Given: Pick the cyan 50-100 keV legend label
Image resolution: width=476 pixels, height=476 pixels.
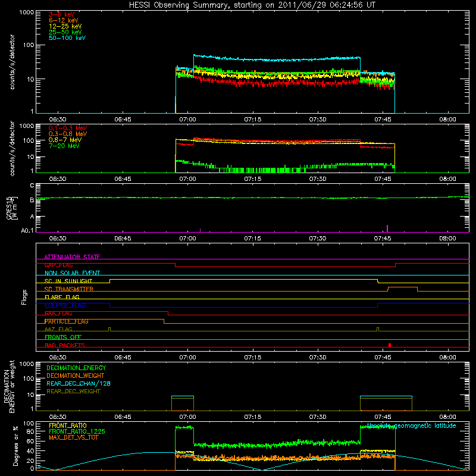Looking at the screenshot, I should [67, 38].
